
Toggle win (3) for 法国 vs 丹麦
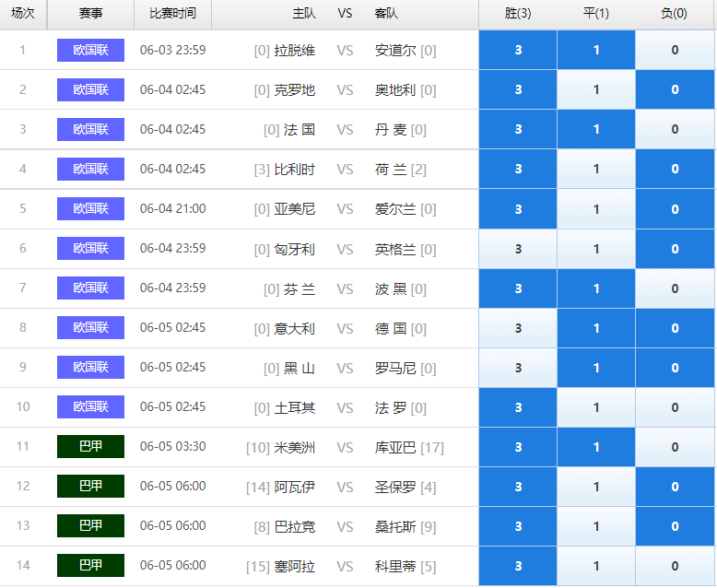click(x=518, y=129)
